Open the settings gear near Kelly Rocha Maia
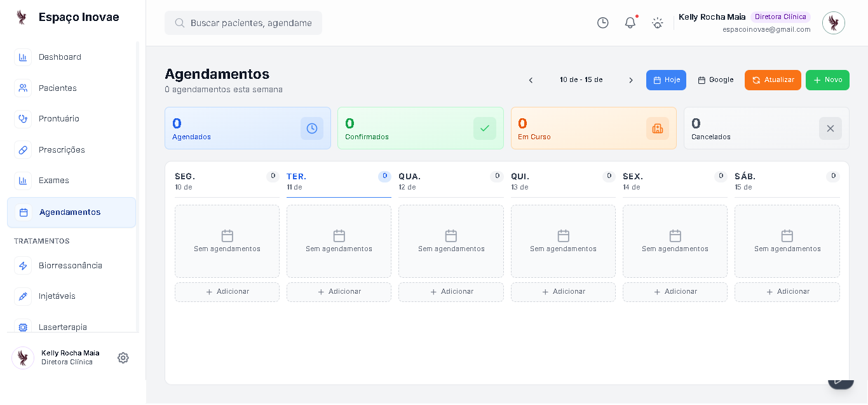 pyautogui.click(x=123, y=358)
